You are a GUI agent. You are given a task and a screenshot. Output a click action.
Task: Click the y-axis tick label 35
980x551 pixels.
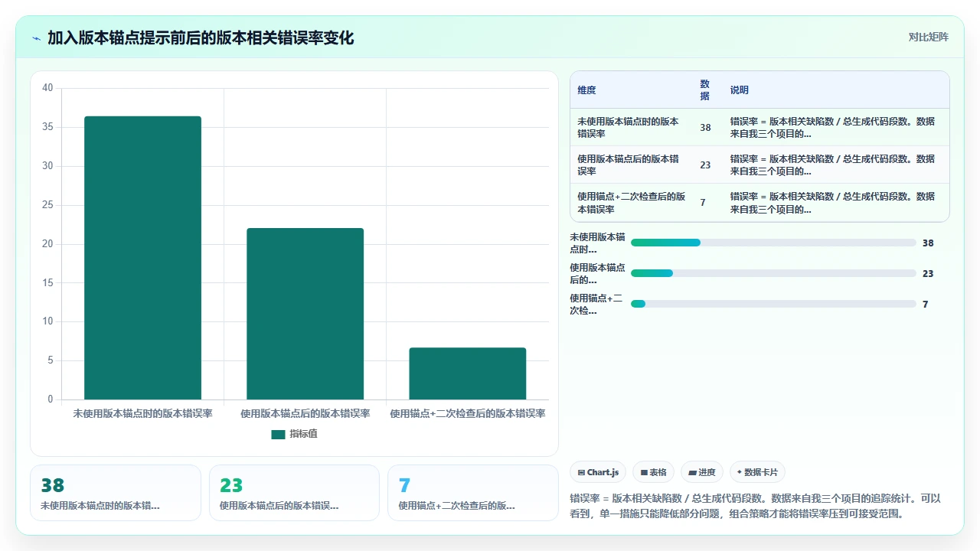pos(47,127)
